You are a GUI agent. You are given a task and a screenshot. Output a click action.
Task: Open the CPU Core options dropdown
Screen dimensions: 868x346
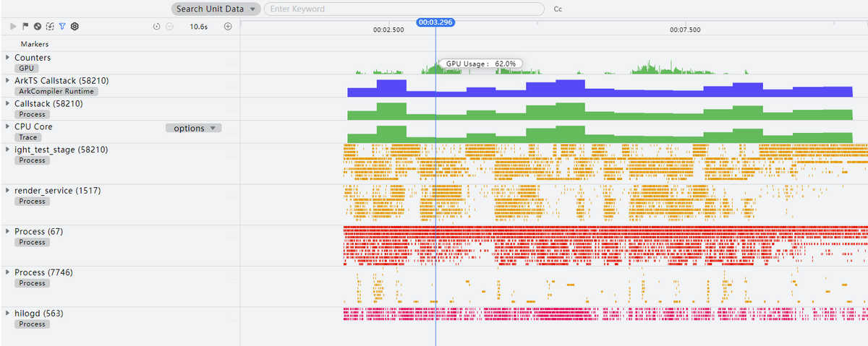[x=194, y=128]
